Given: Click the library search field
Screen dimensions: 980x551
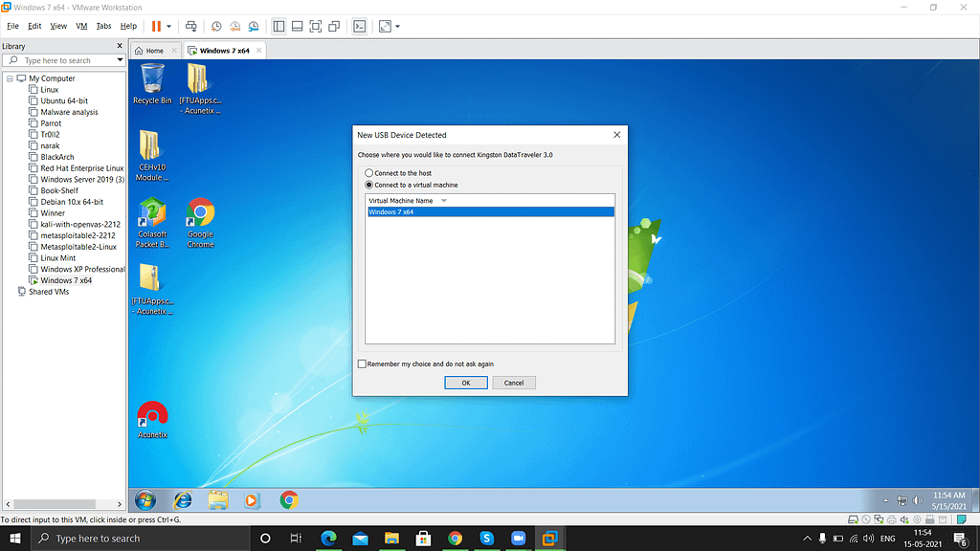Looking at the screenshot, I should tap(64, 60).
